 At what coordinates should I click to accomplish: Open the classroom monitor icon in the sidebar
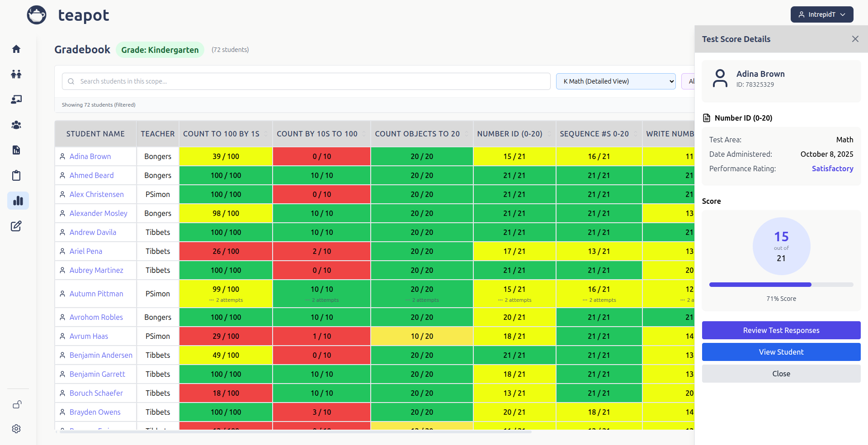(x=16, y=99)
